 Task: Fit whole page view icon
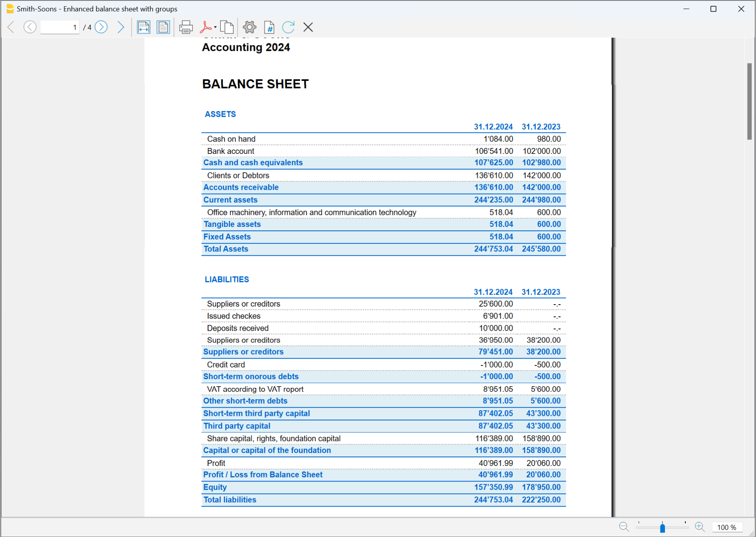(163, 27)
